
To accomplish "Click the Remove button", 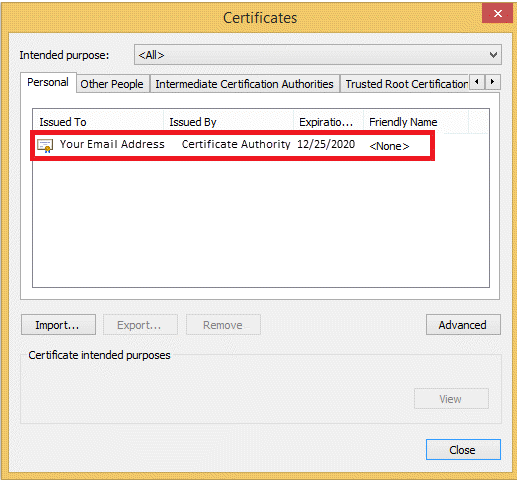I will pos(223,325).
